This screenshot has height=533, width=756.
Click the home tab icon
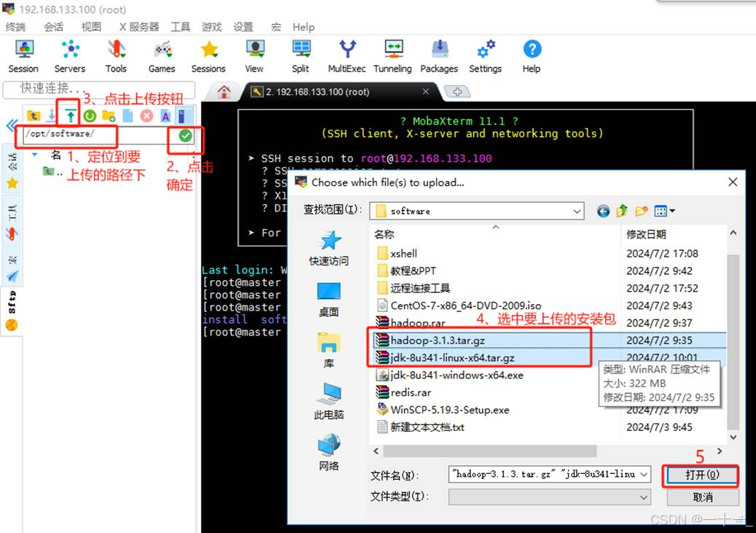coord(224,92)
